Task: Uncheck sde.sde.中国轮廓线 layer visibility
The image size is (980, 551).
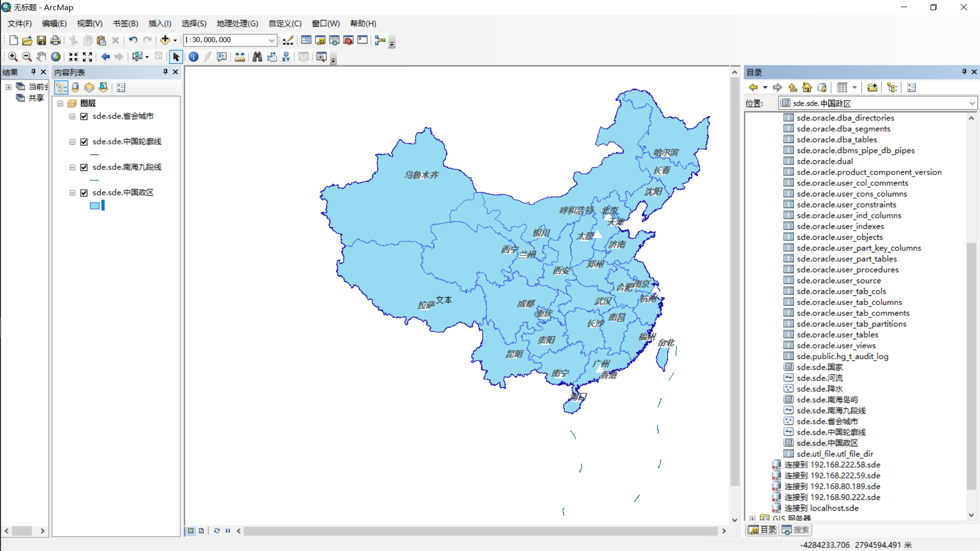Action: [x=84, y=142]
